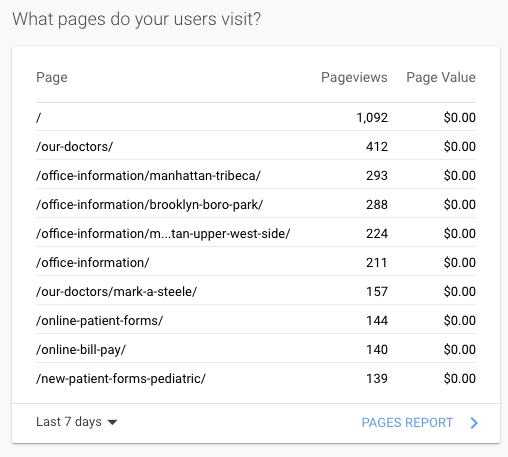Select the /our-doctors/ page entry
The width and height of the screenshot is (508, 457).
tap(75, 147)
